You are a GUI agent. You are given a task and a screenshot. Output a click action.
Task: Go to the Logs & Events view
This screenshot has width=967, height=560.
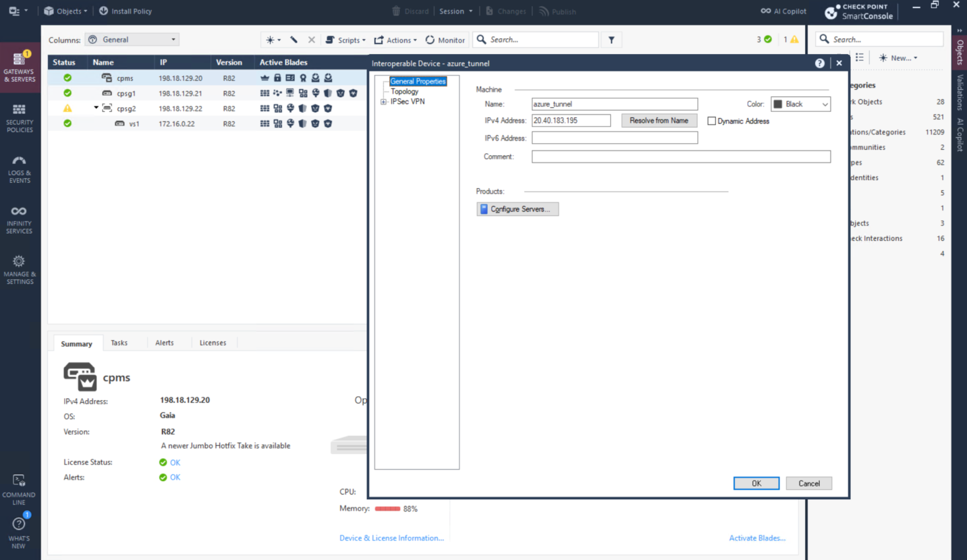tap(19, 169)
